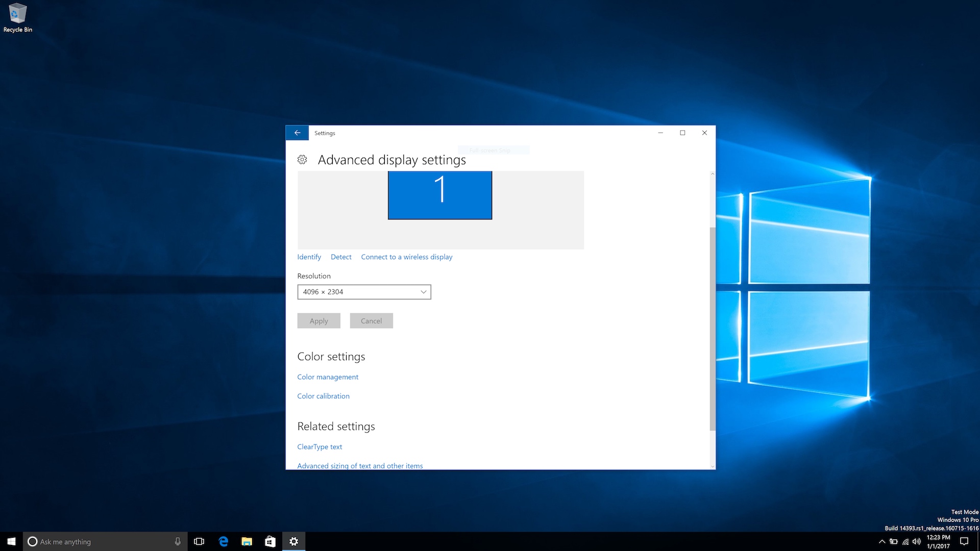Screen dimensions: 980x551
Task: Open the Action Center notification icon
Action: tap(964, 541)
